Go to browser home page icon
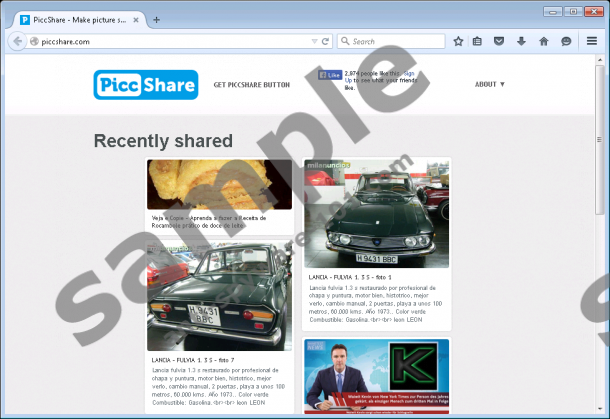 543,41
